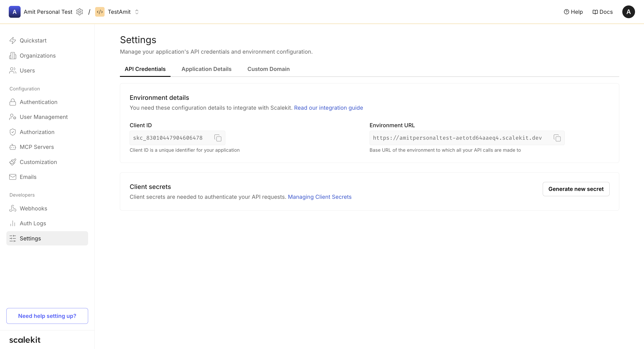Open Authentication configuration
The width and height of the screenshot is (644, 349).
click(47, 102)
